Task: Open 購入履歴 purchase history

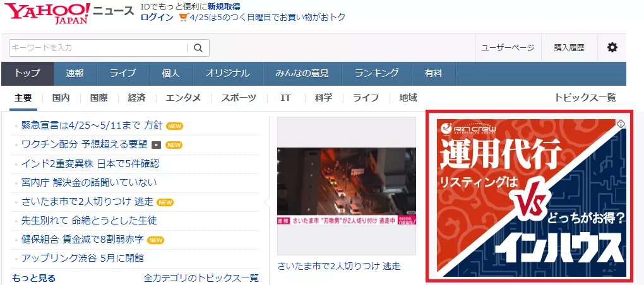Action: pyautogui.click(x=569, y=47)
